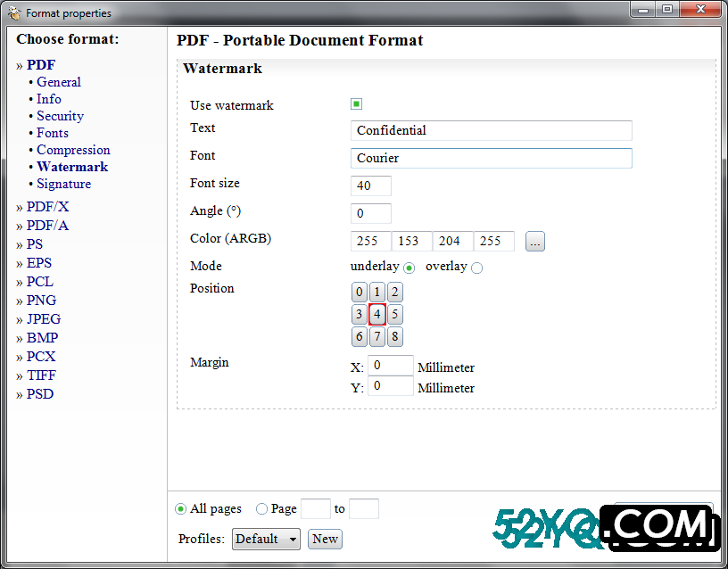The height and width of the screenshot is (569, 728).
Task: Open the Signature PDF settings page
Action: 63,185
